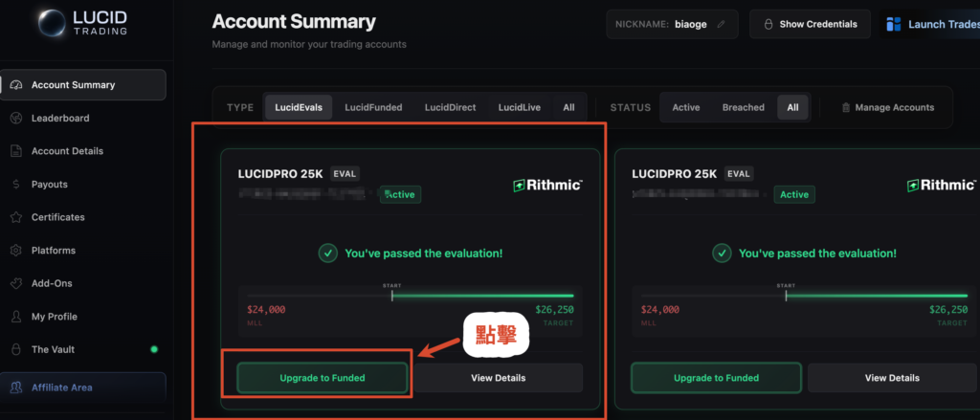
Task: Open Manage Accounts with trash icon
Action: 887,108
